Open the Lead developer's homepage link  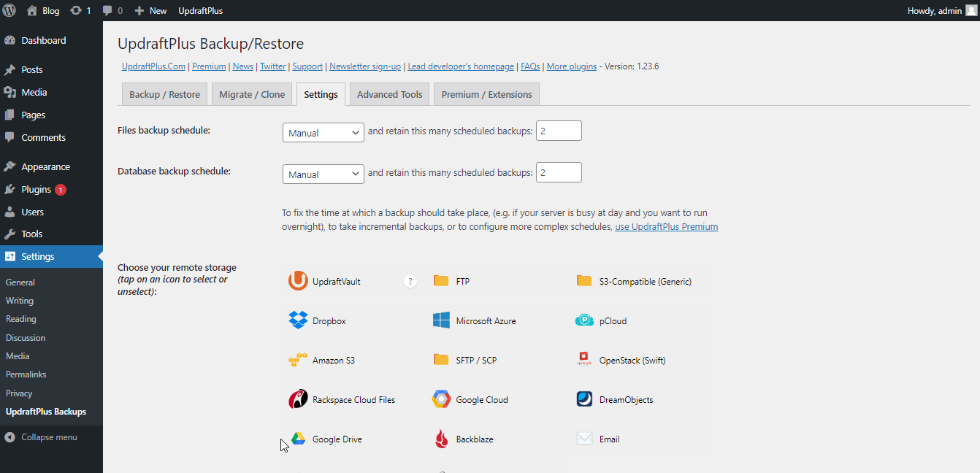click(461, 66)
